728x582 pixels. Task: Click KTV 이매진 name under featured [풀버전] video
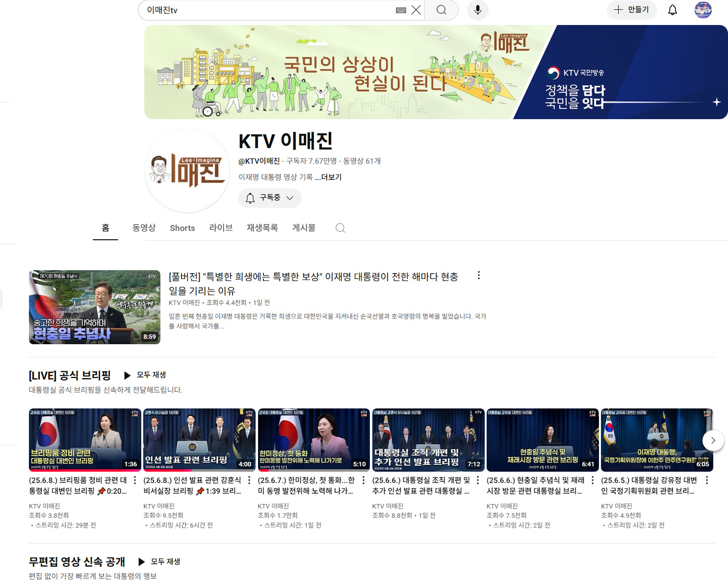184,303
